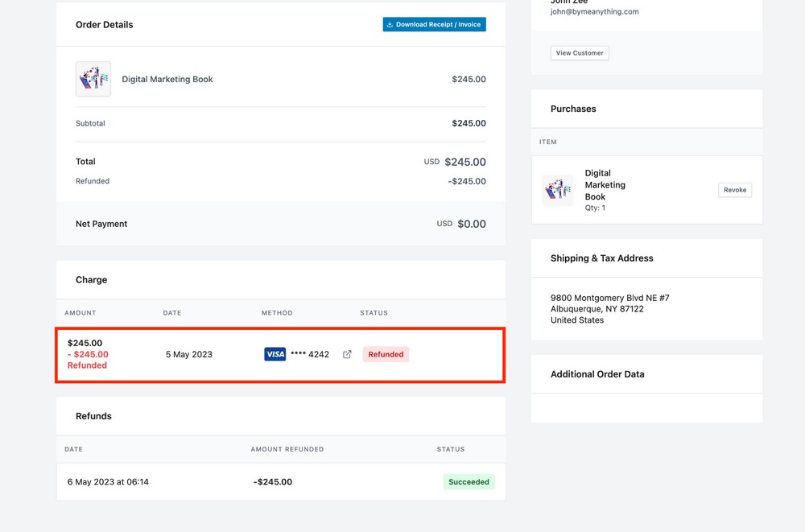Download the receipt invoice document

click(x=434, y=24)
